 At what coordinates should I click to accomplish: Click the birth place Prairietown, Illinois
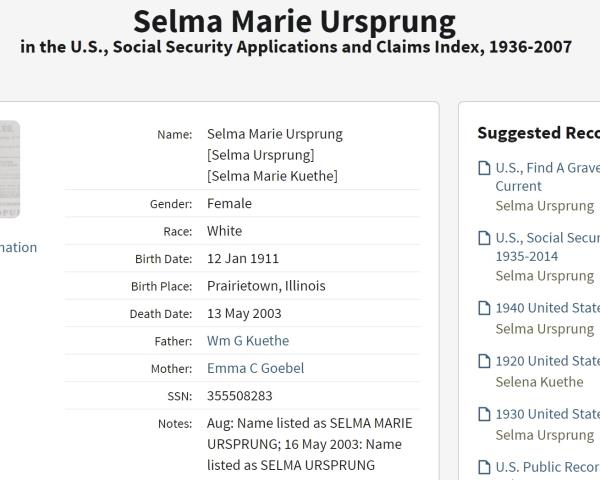[x=266, y=286]
